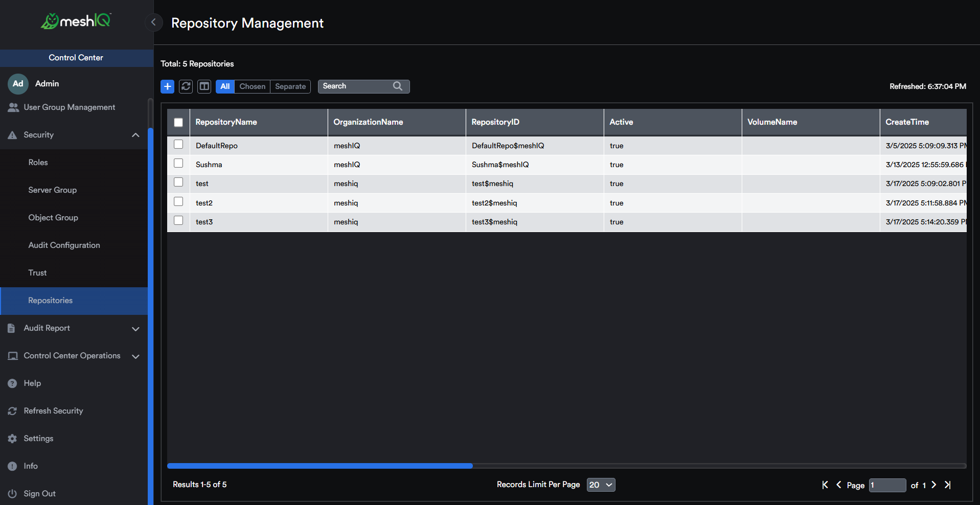Sort by the Active column header
The image size is (980, 505).
[673, 122]
